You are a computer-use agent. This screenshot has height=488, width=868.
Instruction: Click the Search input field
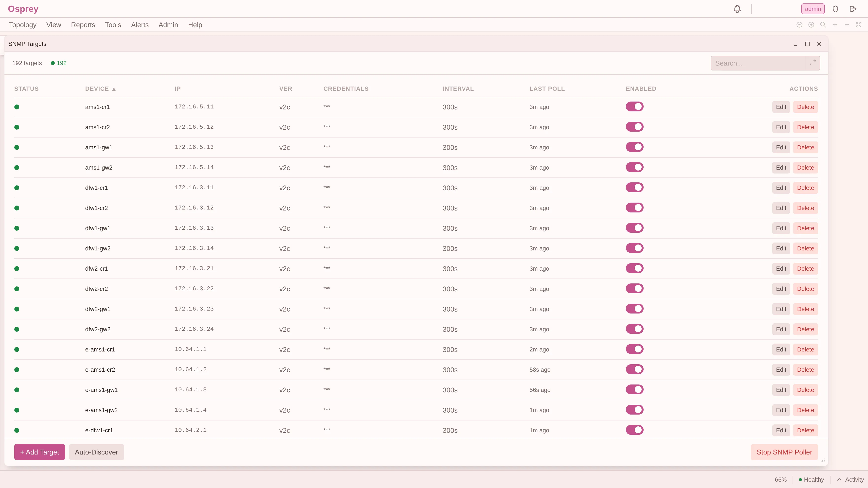pyautogui.click(x=758, y=63)
